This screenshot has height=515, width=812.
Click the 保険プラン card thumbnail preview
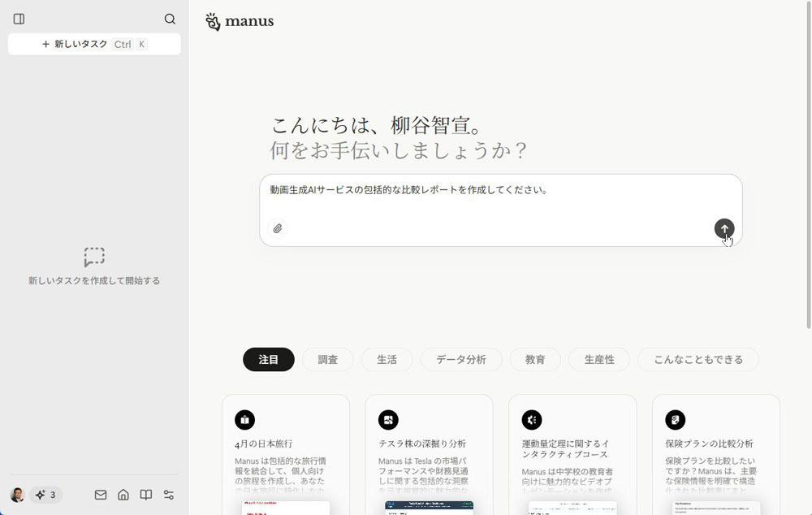(716, 509)
